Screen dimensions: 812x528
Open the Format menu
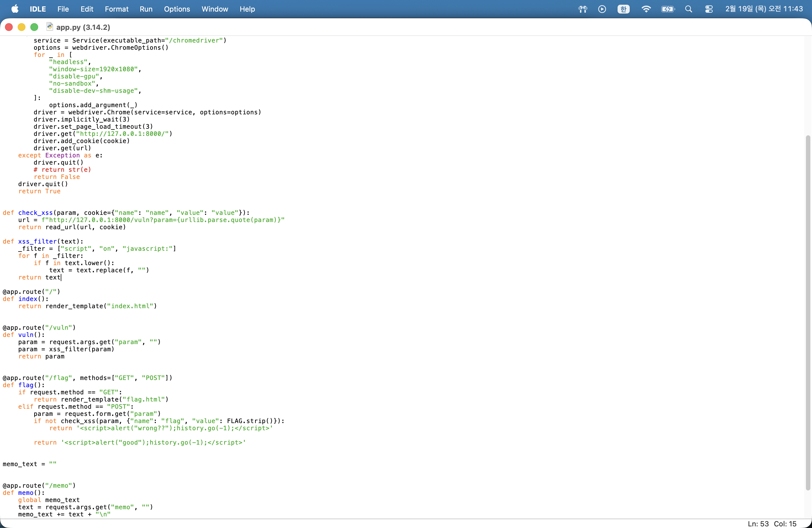[x=116, y=9]
